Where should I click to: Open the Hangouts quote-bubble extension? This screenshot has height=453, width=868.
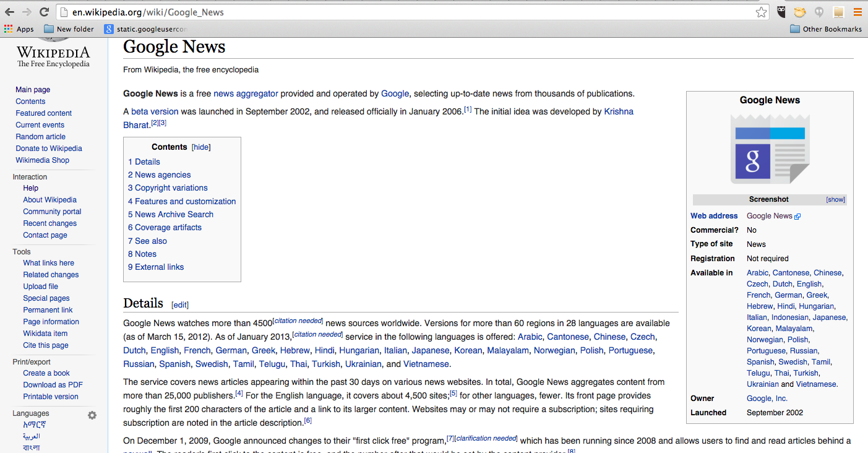click(819, 12)
